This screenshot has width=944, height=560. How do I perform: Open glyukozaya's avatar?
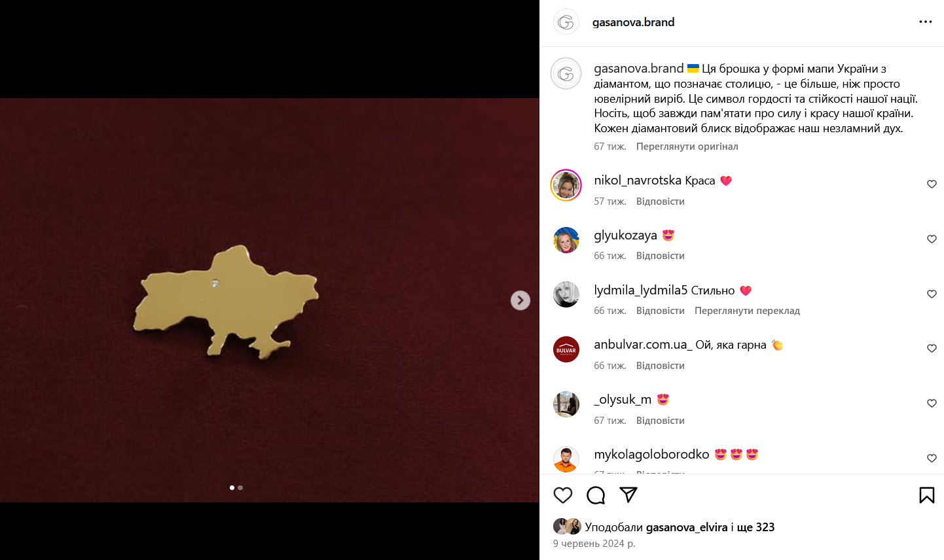pos(566,240)
